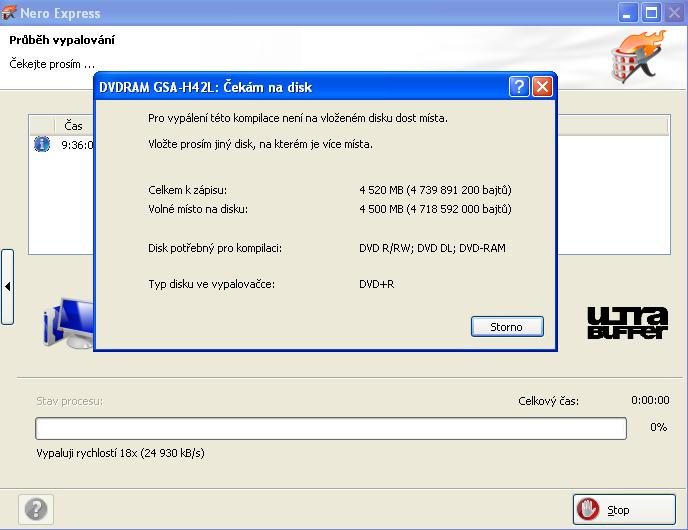This screenshot has width=688, height=530.
Task: Click 'Typ disku ve vypalovačce:' label
Action: 211,284
